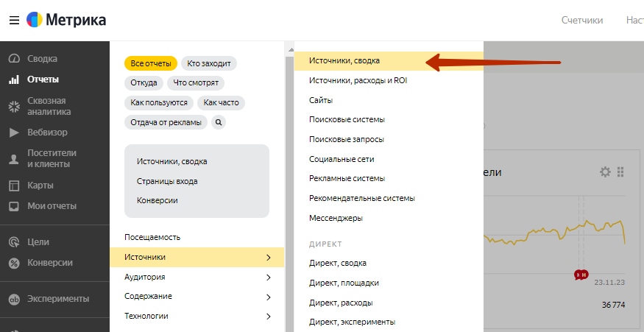644x332 pixels.
Task: Open recent report Источники, сводка in gray box
Action: tap(171, 161)
